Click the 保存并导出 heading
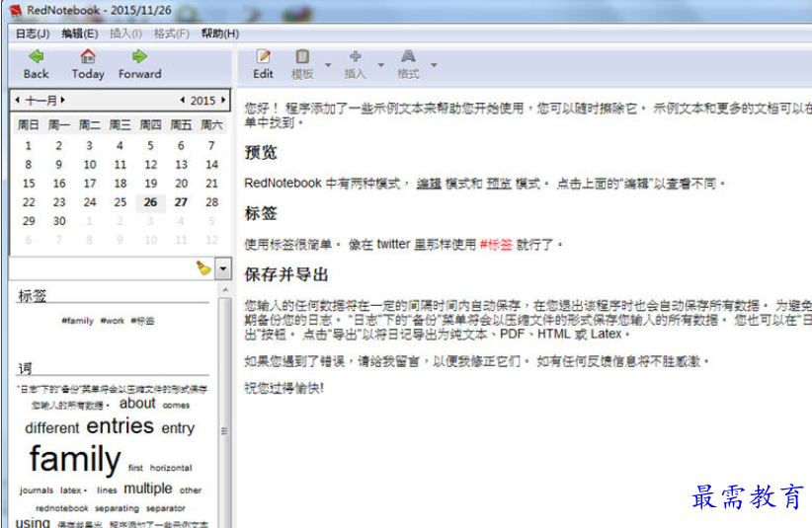This screenshot has height=528, width=812. (286, 274)
